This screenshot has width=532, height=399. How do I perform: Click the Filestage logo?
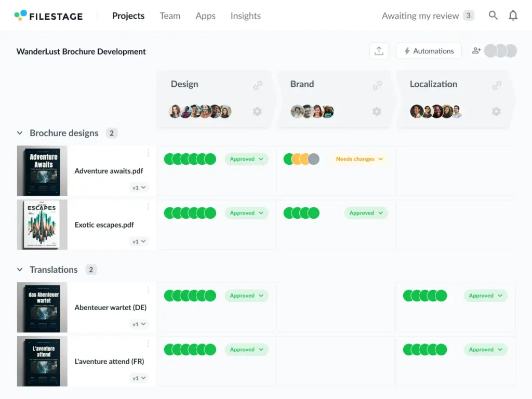[48, 16]
